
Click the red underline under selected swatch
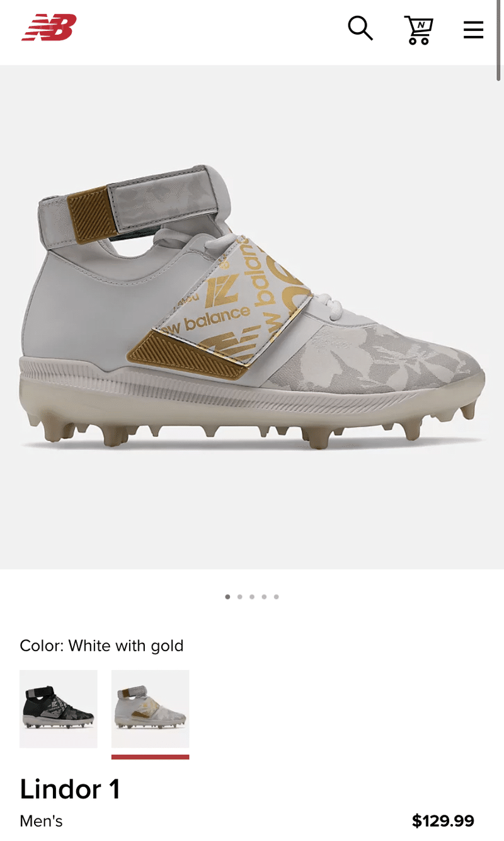tap(150, 757)
